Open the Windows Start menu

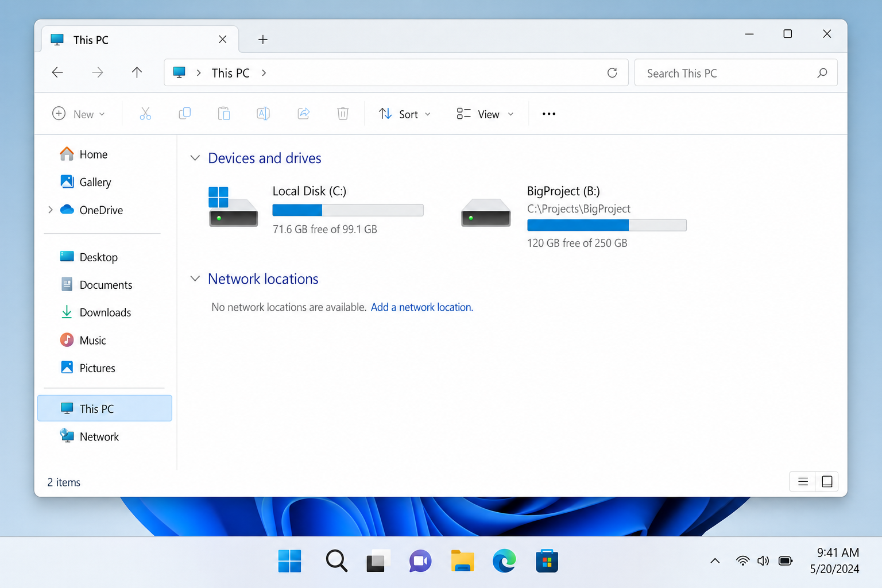(289, 561)
